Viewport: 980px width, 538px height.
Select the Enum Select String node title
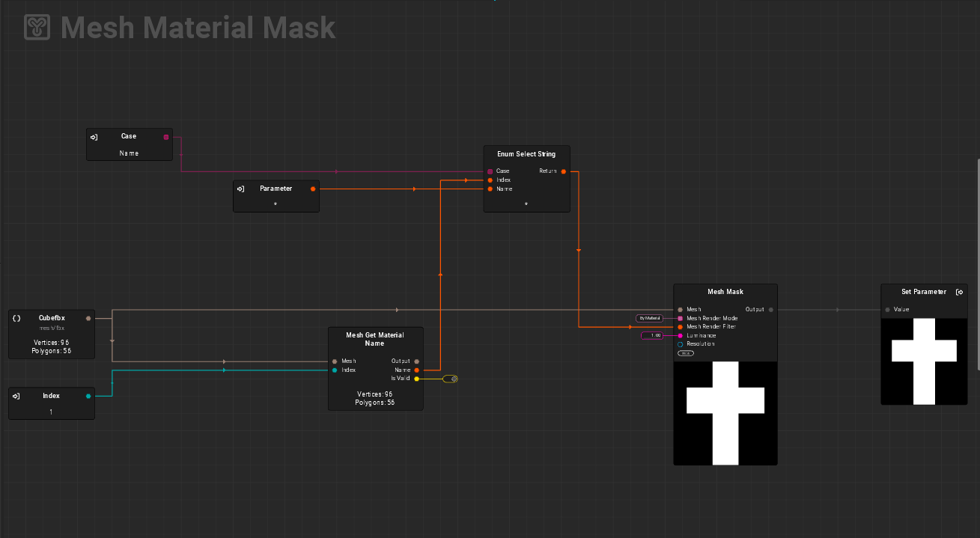526,154
